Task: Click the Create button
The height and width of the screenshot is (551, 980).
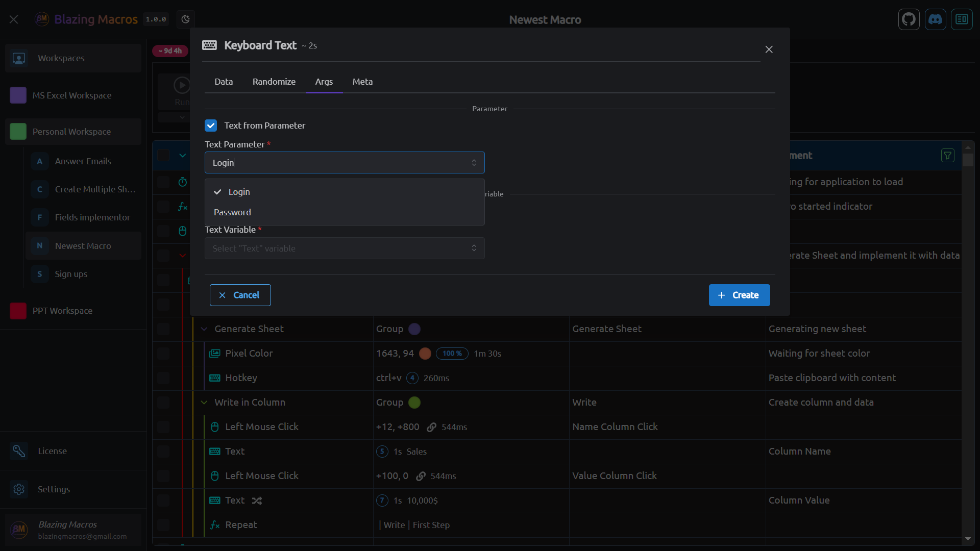Action: [x=739, y=295]
